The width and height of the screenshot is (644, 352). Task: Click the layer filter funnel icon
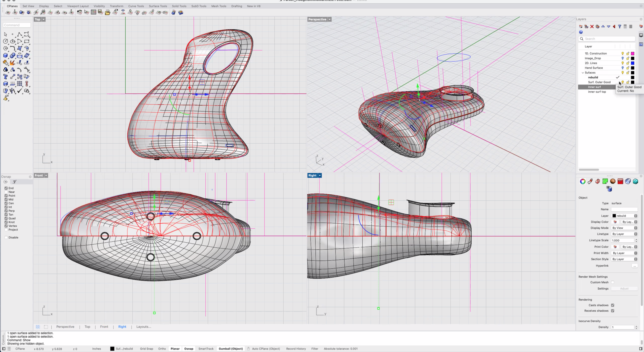620,27
